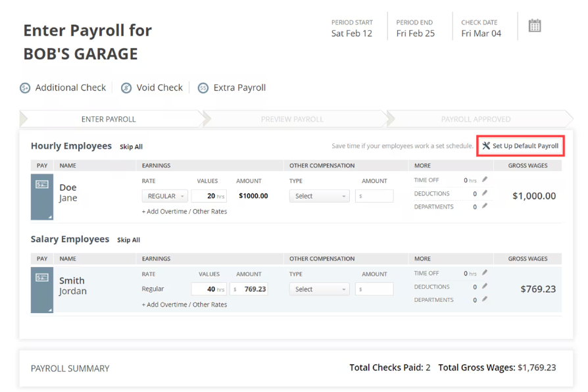The image size is (588, 392).
Task: Click the Void Check icon
Action: coord(126,87)
